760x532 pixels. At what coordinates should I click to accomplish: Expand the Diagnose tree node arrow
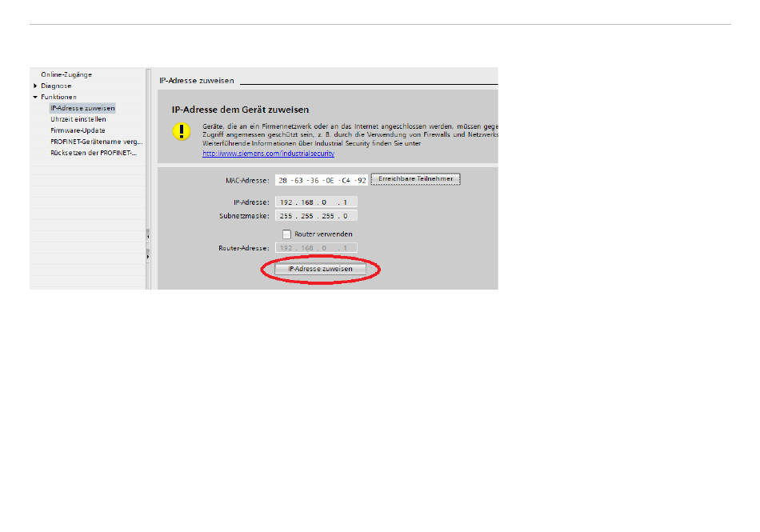click(35, 86)
